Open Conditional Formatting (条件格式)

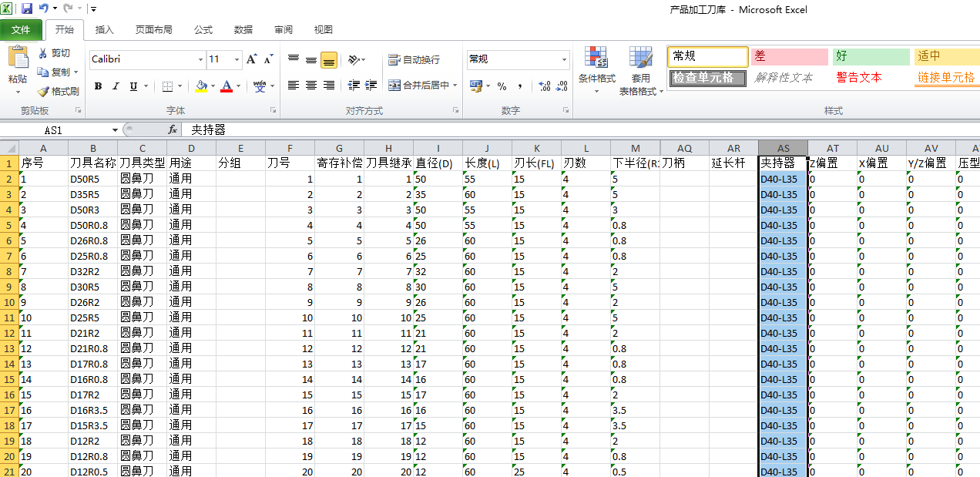coord(596,69)
